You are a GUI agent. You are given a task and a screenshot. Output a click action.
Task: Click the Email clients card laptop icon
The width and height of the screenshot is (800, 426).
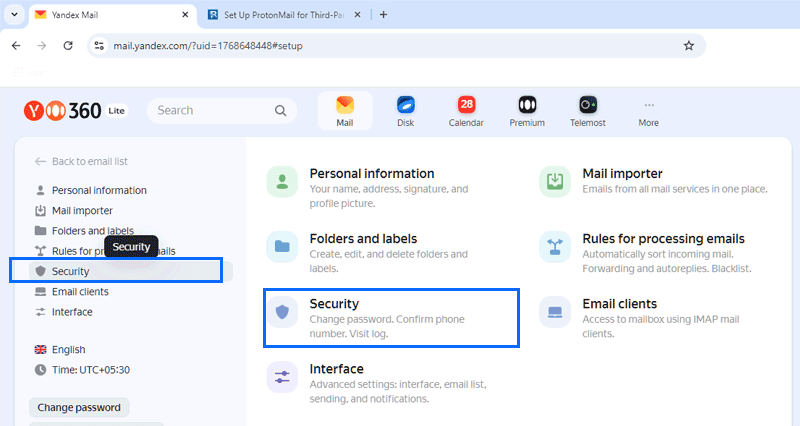pos(555,312)
